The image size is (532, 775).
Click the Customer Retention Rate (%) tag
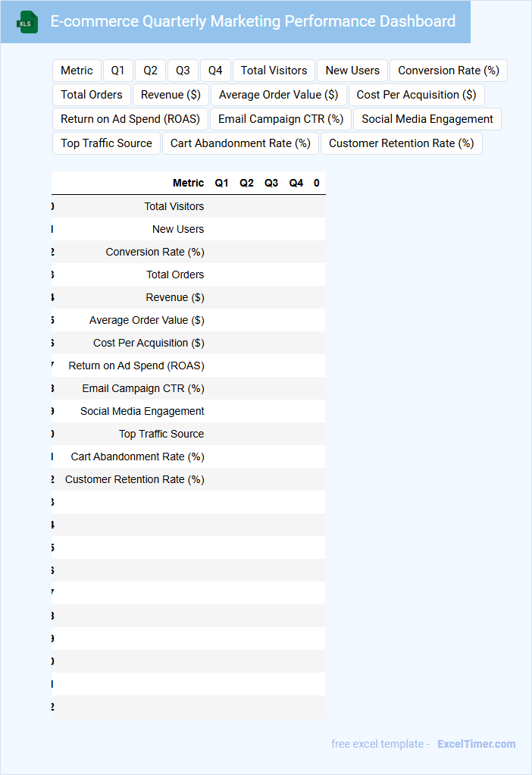click(402, 143)
